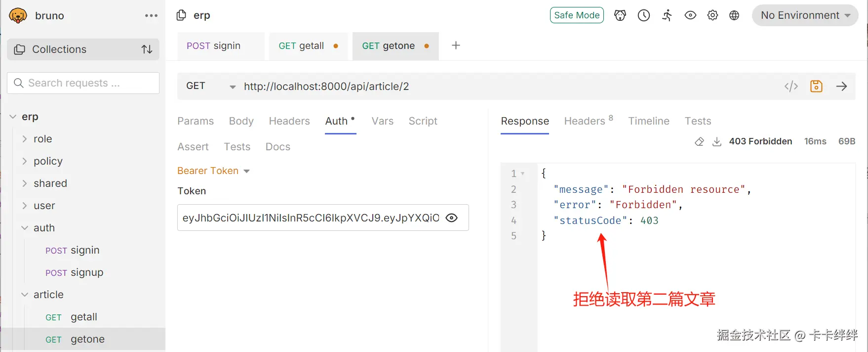This screenshot has height=352, width=868.
Task: Collapse the article folder
Action: point(25,295)
